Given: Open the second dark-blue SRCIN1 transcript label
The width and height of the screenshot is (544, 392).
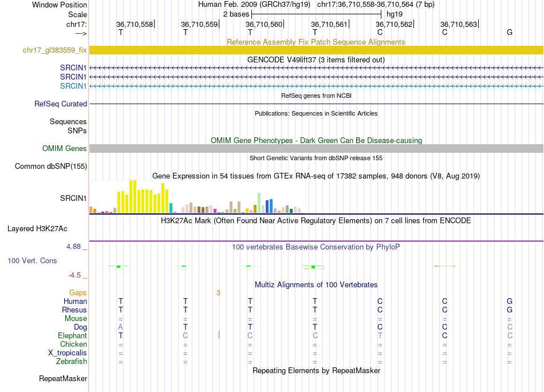Looking at the screenshot, I should pyautogui.click(x=73, y=77).
